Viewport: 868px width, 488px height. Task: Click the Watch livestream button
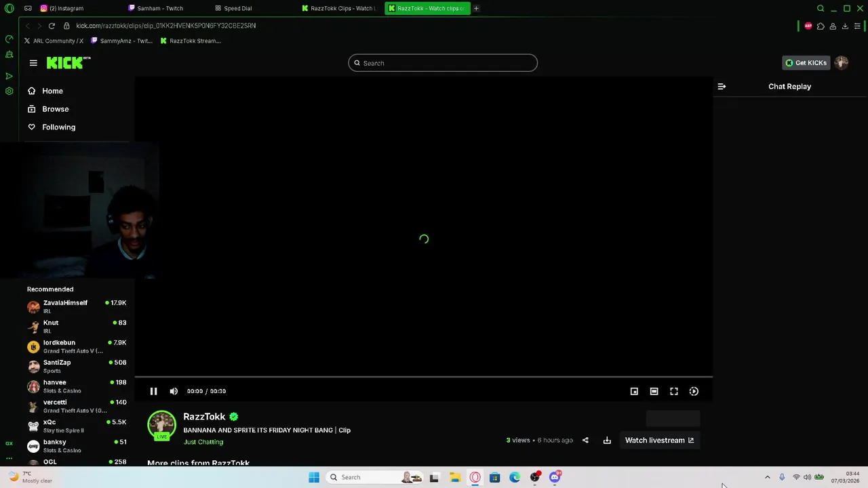coord(659,441)
